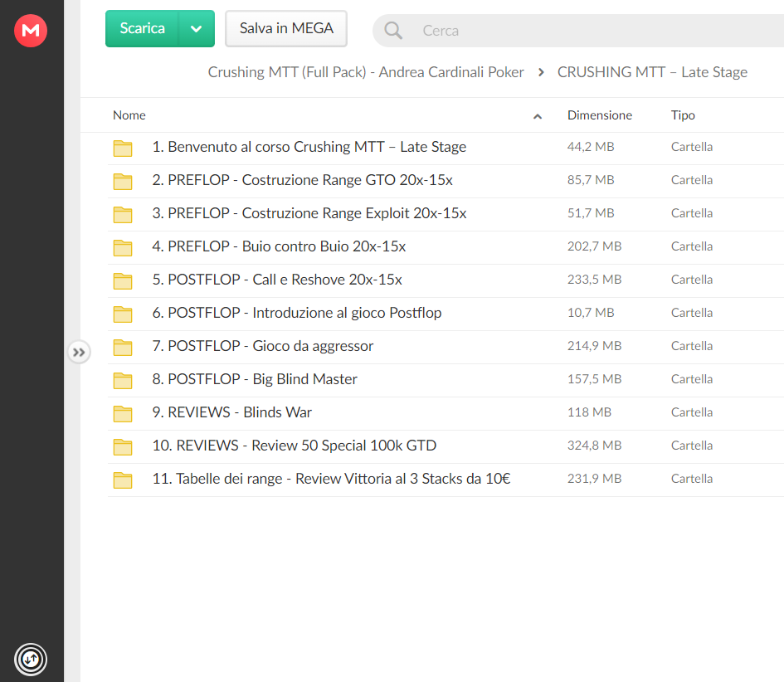784x682 pixels.
Task: Click the folder icon for Buio contro Buio
Action: [123, 247]
